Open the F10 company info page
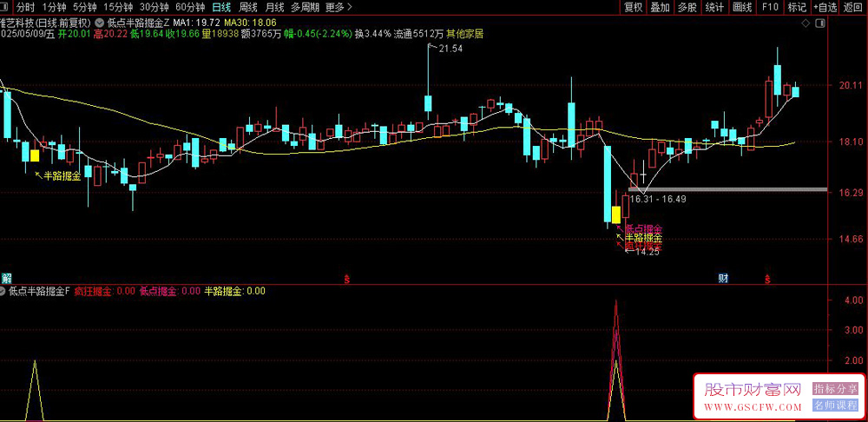Viewport: 868px width, 422px height. click(770, 7)
